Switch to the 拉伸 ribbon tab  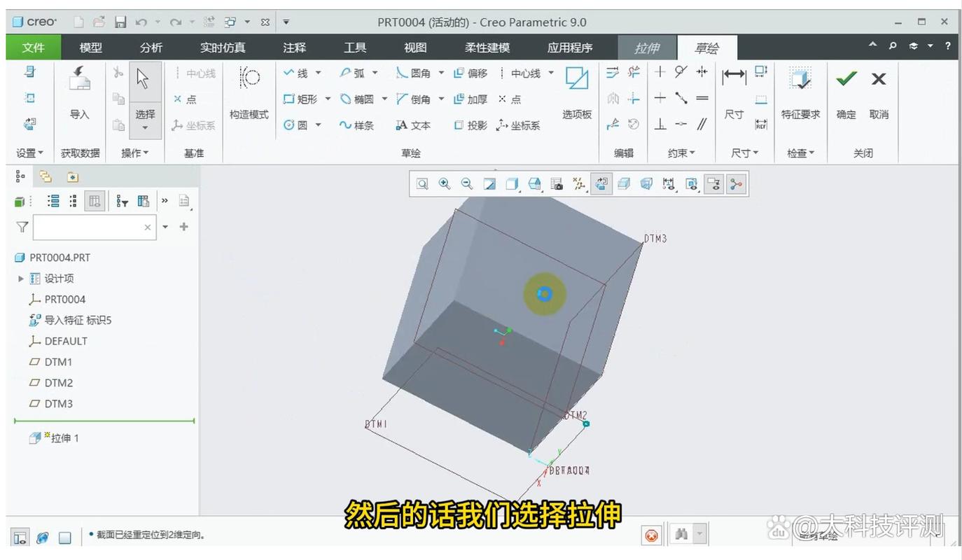[647, 48]
